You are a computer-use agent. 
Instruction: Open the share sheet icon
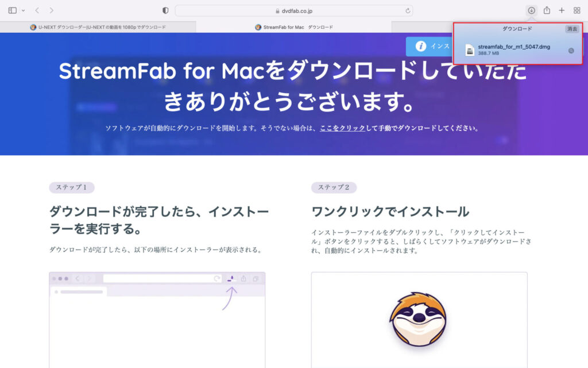pos(547,10)
